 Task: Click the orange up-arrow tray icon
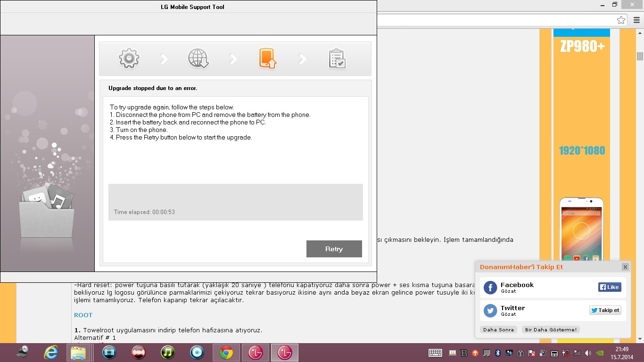475,353
